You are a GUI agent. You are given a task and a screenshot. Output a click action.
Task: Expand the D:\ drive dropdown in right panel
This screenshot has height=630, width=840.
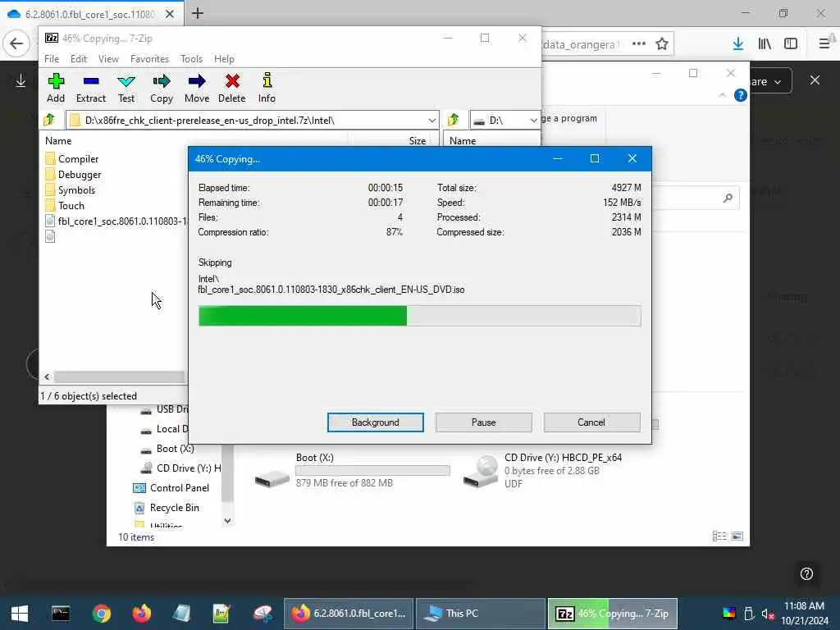coord(533,120)
